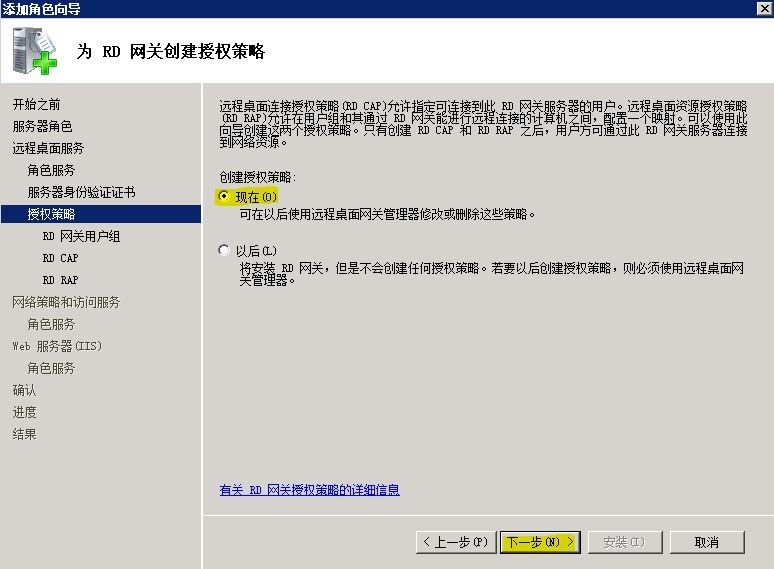Go to 开始之前 step
This screenshot has height=569, width=774.
(37, 105)
